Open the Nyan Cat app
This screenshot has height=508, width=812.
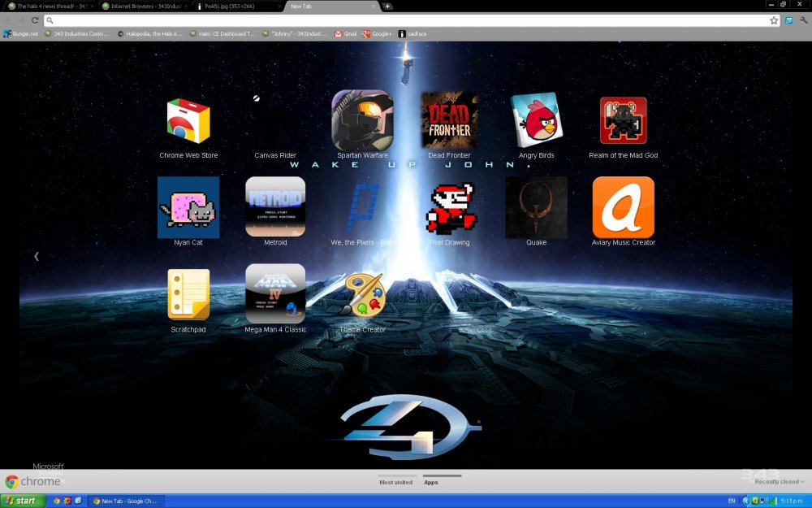coord(188,207)
